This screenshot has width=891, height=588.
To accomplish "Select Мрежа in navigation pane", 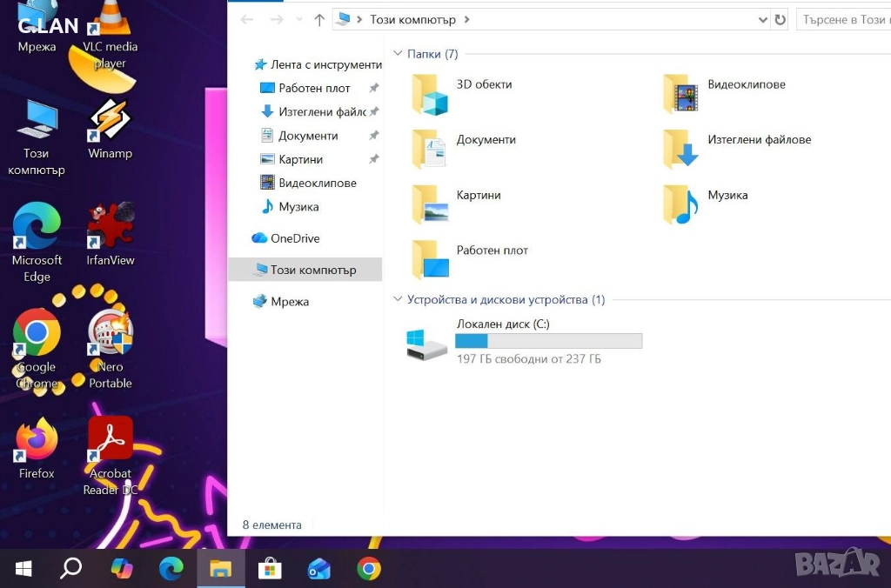I will point(289,302).
